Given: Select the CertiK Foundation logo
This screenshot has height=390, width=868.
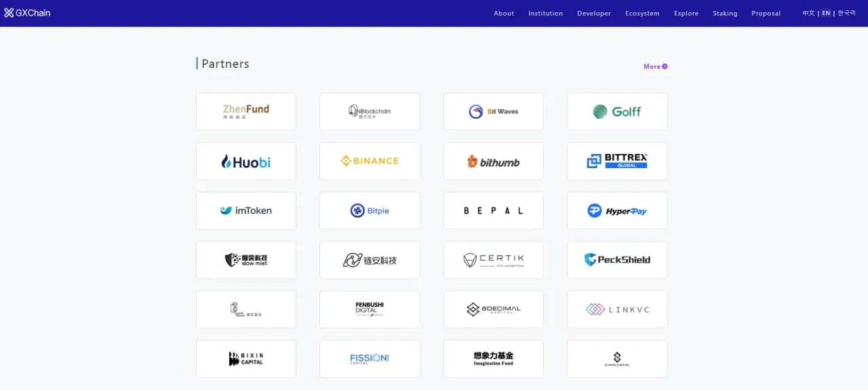Looking at the screenshot, I should click(x=494, y=260).
